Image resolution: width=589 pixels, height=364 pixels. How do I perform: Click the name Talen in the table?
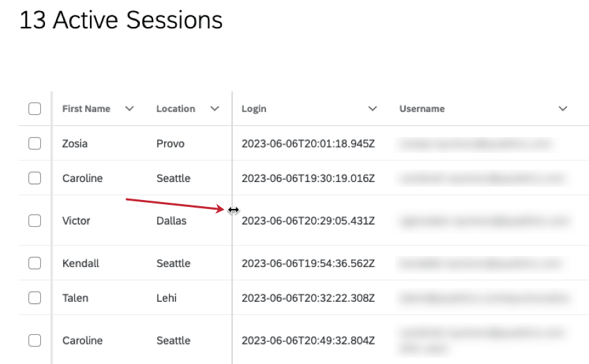(x=75, y=298)
